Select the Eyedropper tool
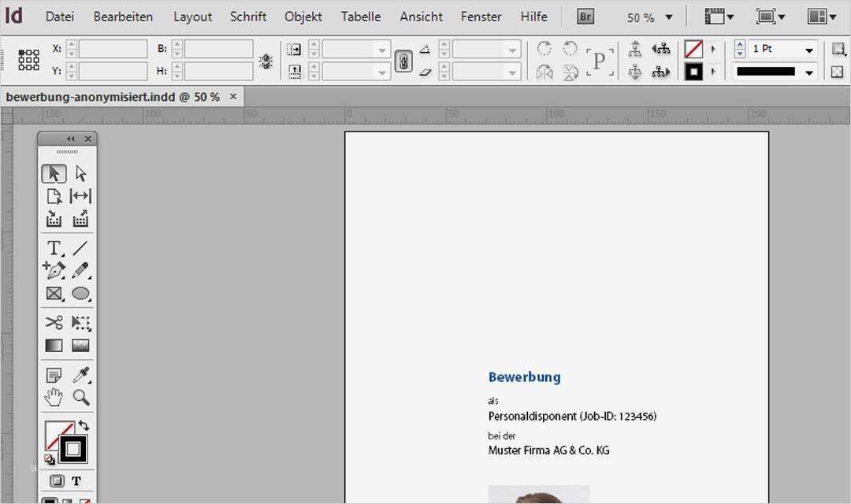Screen dimensions: 851x504 pos(80,375)
